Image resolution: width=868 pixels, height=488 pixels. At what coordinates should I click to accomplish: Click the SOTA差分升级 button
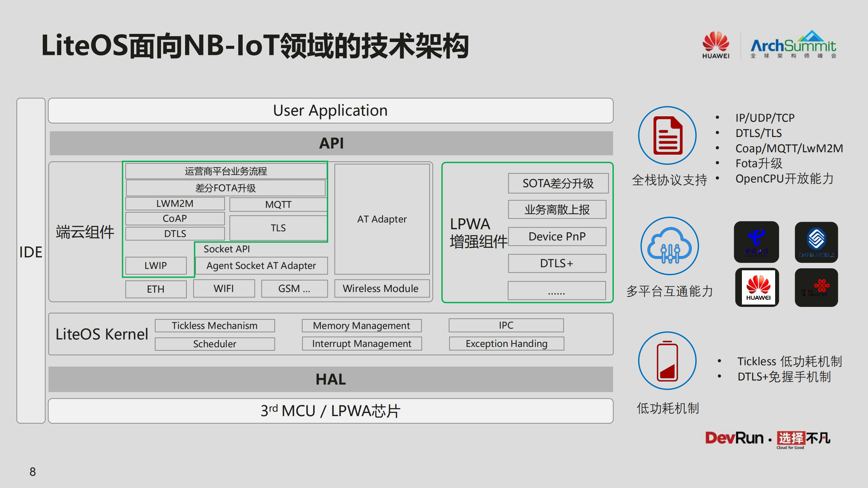click(558, 183)
